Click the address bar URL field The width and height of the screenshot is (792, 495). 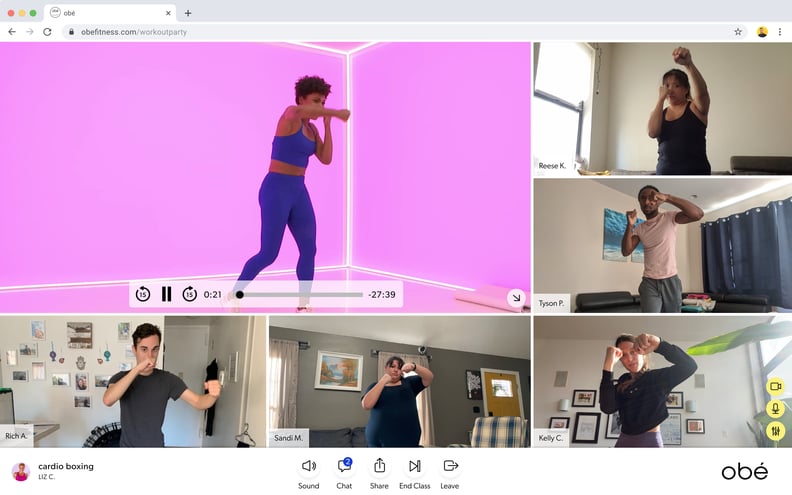coord(405,32)
